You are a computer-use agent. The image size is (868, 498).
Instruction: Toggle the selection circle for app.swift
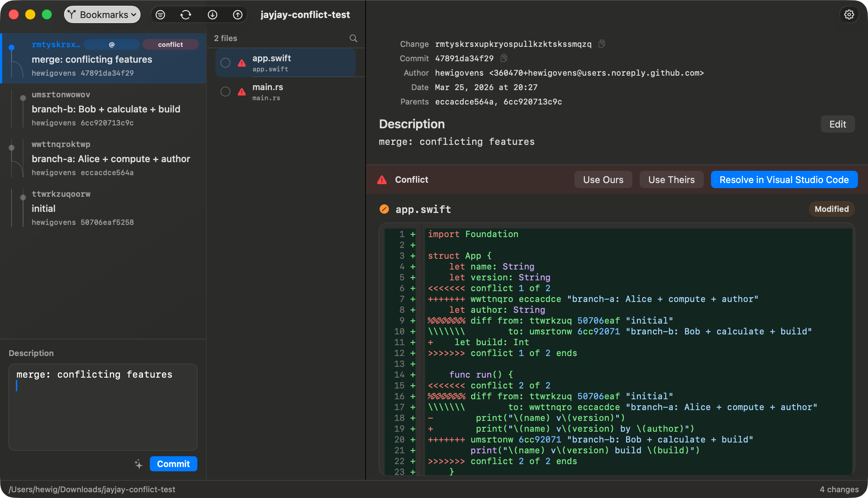(225, 63)
